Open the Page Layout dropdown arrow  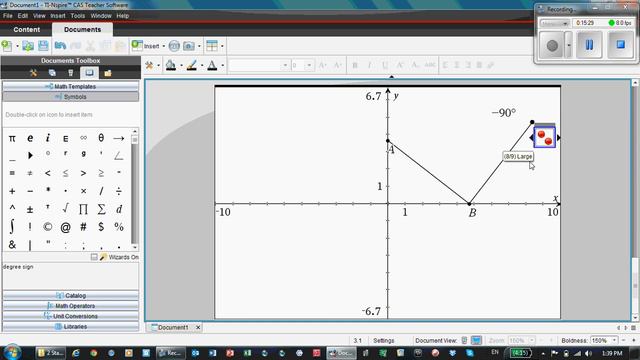222,46
